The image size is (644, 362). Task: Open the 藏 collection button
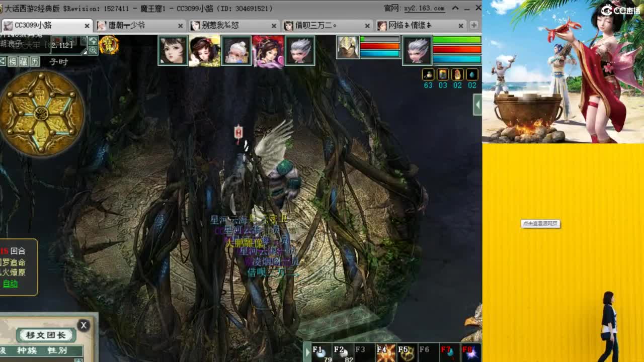pos(24,61)
